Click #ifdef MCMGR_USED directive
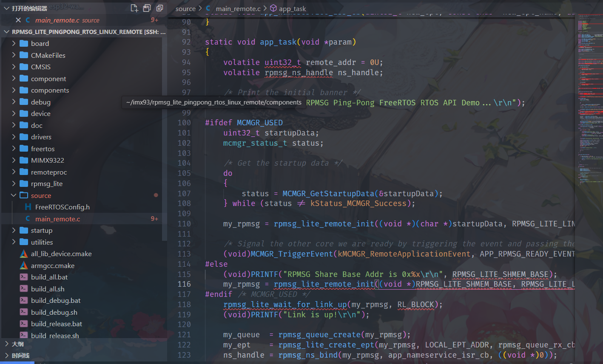This screenshot has width=603, height=364. [244, 123]
